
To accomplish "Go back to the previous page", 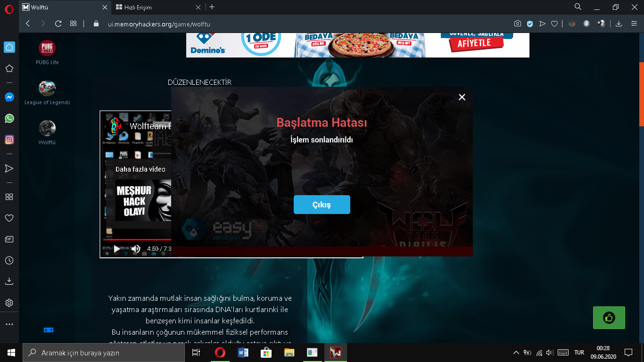I will (28, 24).
